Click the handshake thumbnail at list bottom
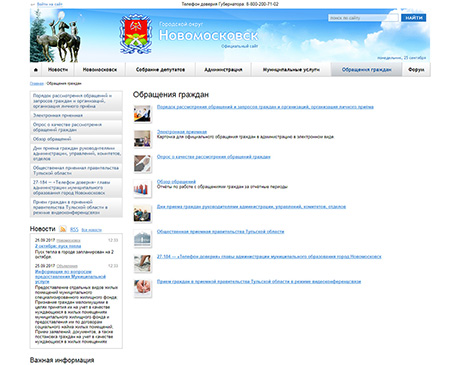This screenshot has width=460, height=365. click(x=142, y=289)
